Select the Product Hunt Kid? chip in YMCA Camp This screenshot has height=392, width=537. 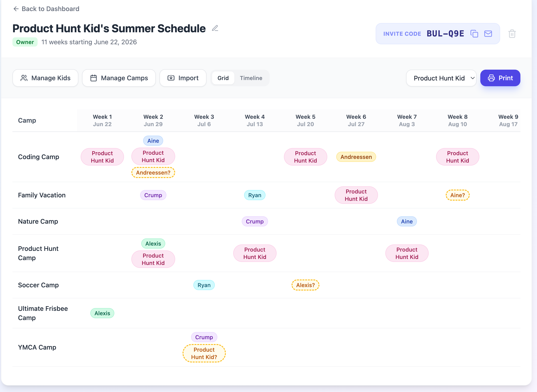[x=204, y=353]
